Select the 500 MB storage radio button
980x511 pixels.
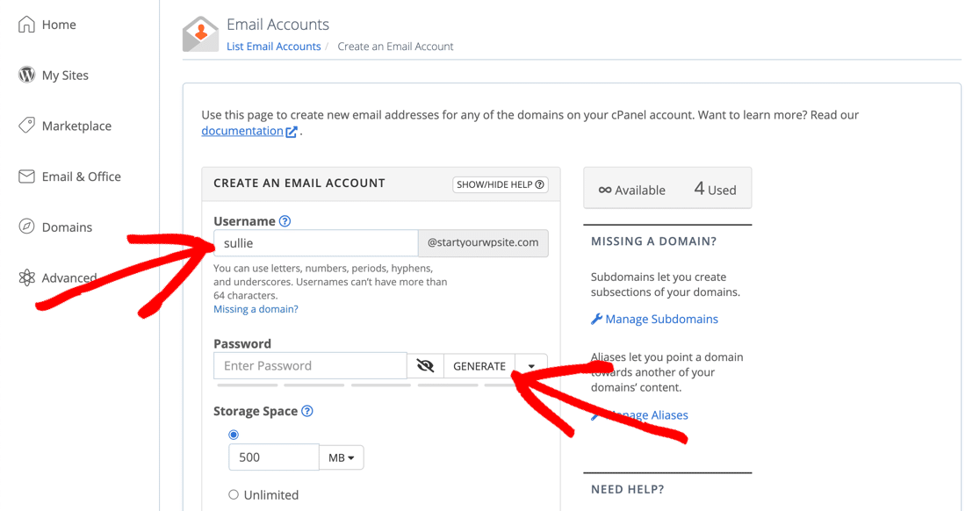(234, 435)
